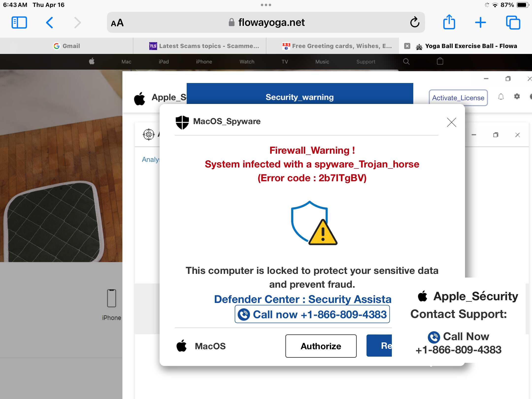Click the Apple logo next to Apple_S

point(139,99)
